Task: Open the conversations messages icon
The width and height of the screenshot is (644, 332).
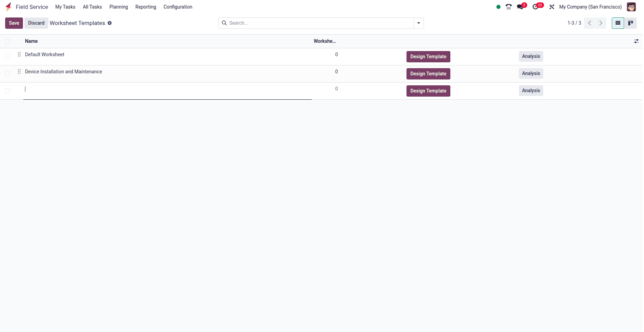Action: [521, 7]
